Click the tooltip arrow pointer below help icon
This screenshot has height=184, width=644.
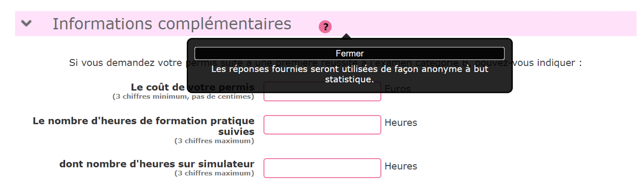[x=347, y=36]
